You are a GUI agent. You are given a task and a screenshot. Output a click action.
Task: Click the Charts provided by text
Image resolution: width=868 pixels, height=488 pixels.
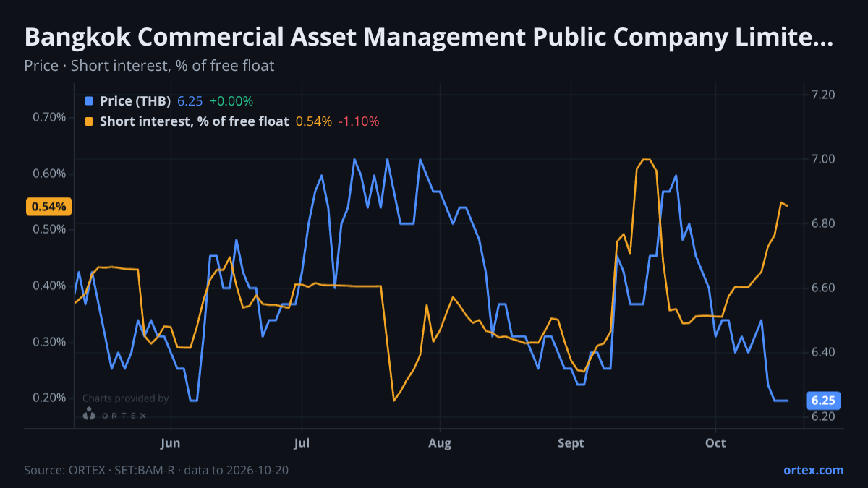tap(126, 398)
